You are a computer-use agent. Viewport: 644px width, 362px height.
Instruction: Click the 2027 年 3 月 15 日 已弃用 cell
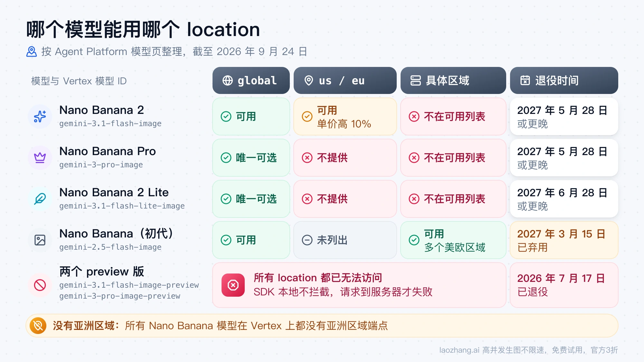click(x=564, y=240)
